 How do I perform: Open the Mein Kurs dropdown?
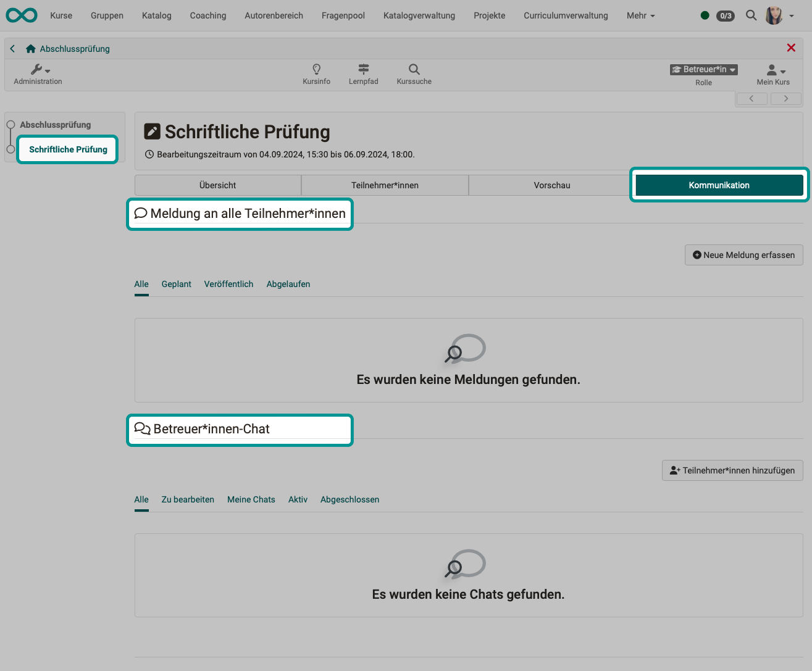point(774,70)
